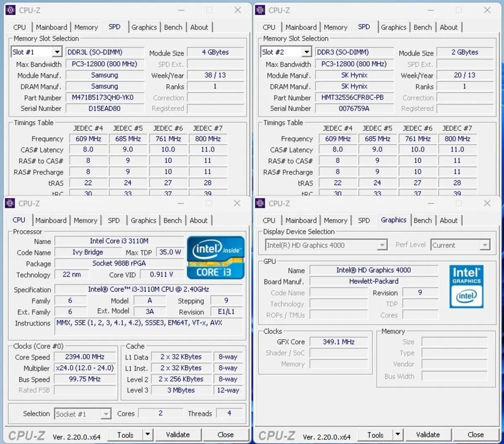The image size is (504, 444).
Task: Click Close button in the processor window
Action: (x=226, y=435)
